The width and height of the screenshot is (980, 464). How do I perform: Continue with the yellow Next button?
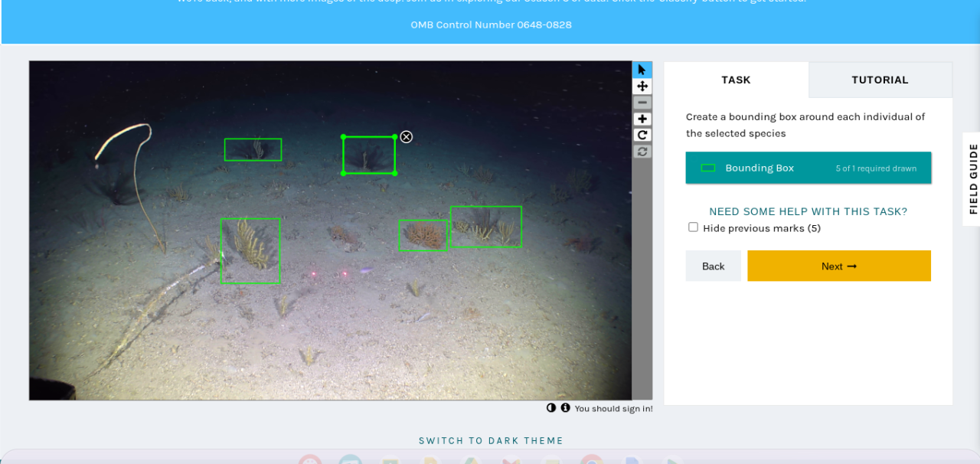click(x=839, y=266)
